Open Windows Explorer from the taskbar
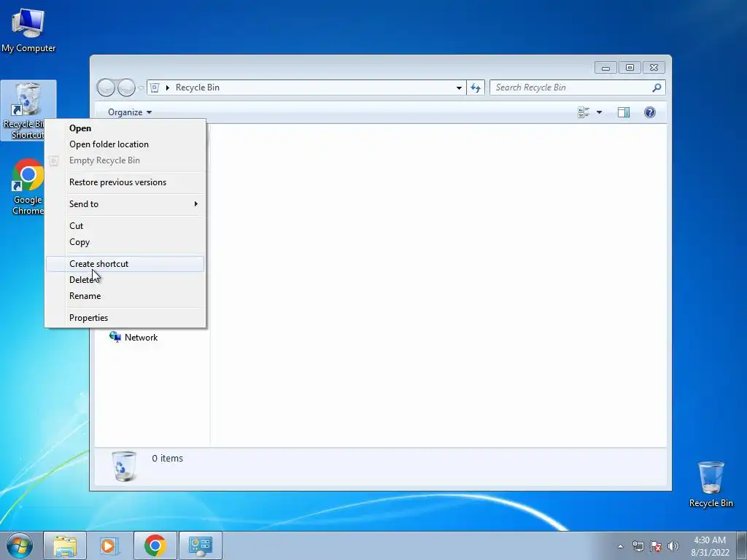 tap(65, 545)
